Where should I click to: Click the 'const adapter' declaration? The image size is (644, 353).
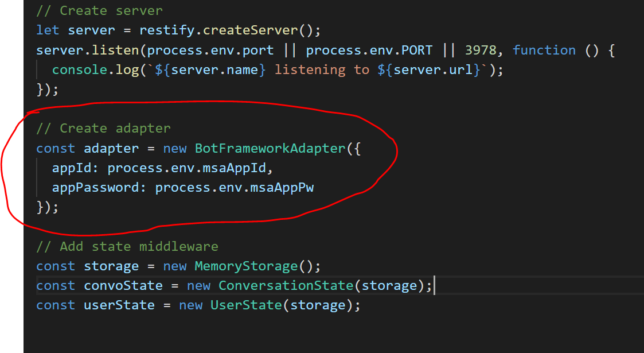(88, 148)
